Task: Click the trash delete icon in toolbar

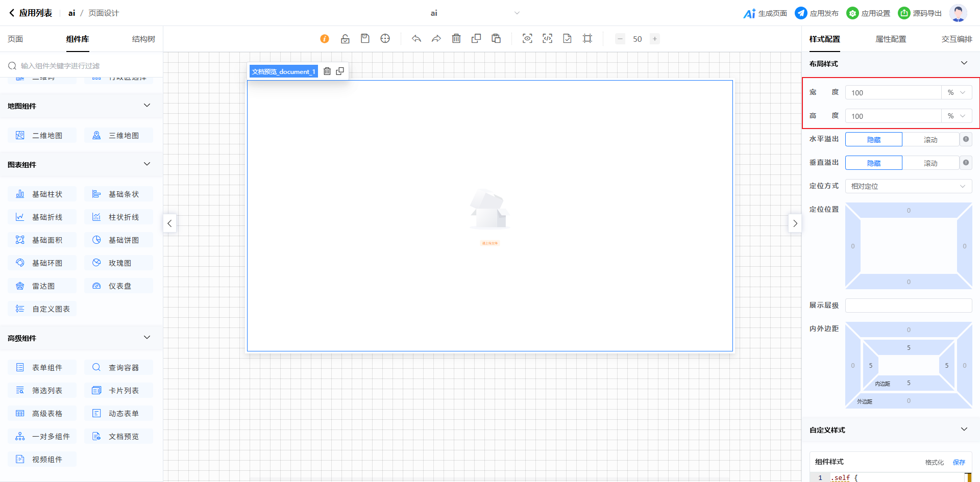Action: pyautogui.click(x=456, y=39)
